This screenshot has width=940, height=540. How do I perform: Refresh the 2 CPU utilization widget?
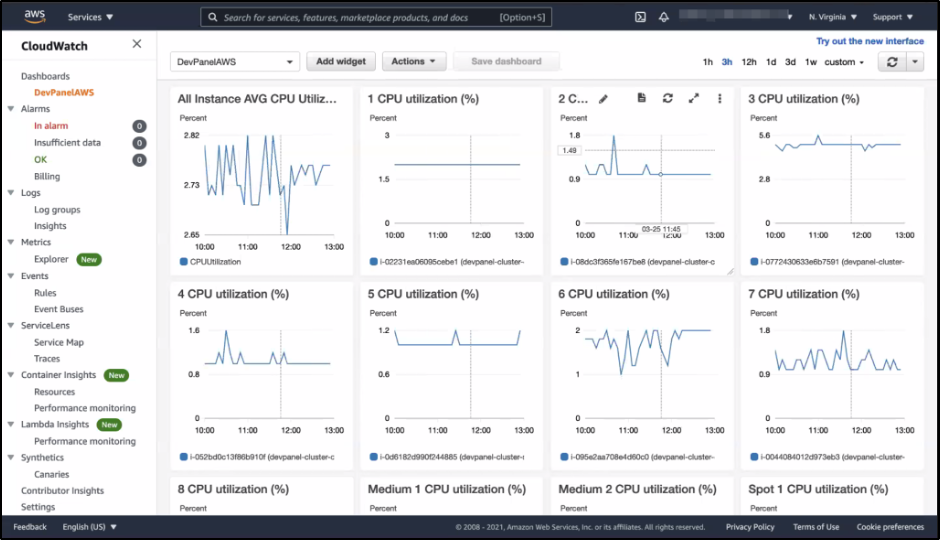(668, 98)
